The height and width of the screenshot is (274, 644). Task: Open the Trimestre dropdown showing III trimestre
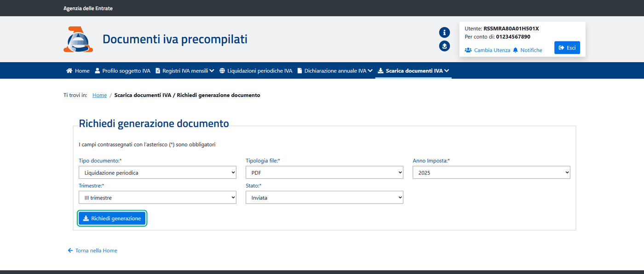click(157, 197)
